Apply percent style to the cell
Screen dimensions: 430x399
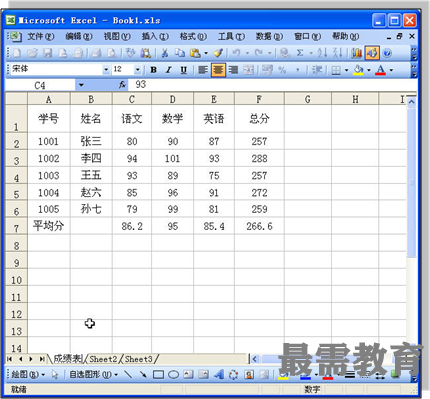point(282,70)
